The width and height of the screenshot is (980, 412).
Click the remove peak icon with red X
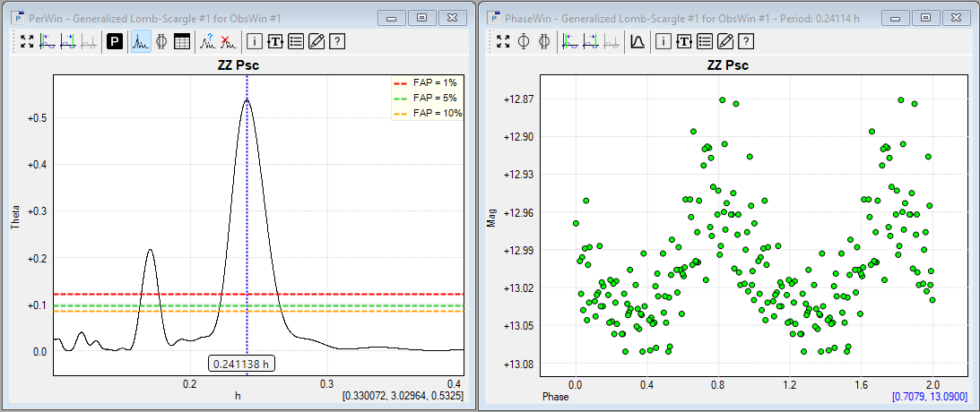coord(228,41)
